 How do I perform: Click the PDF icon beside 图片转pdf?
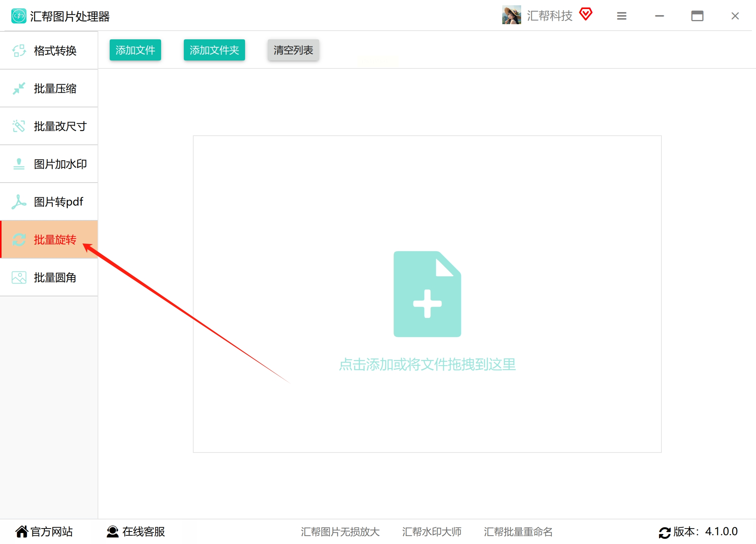pyautogui.click(x=19, y=202)
